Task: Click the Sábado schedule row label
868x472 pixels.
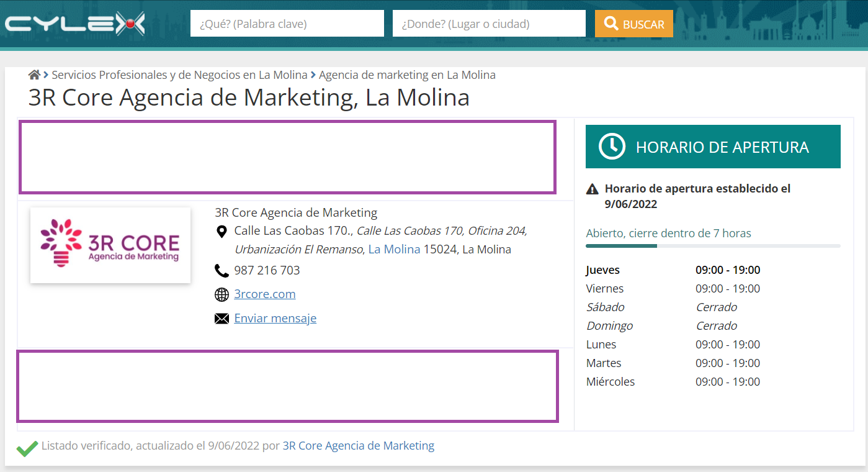Action: [605, 307]
